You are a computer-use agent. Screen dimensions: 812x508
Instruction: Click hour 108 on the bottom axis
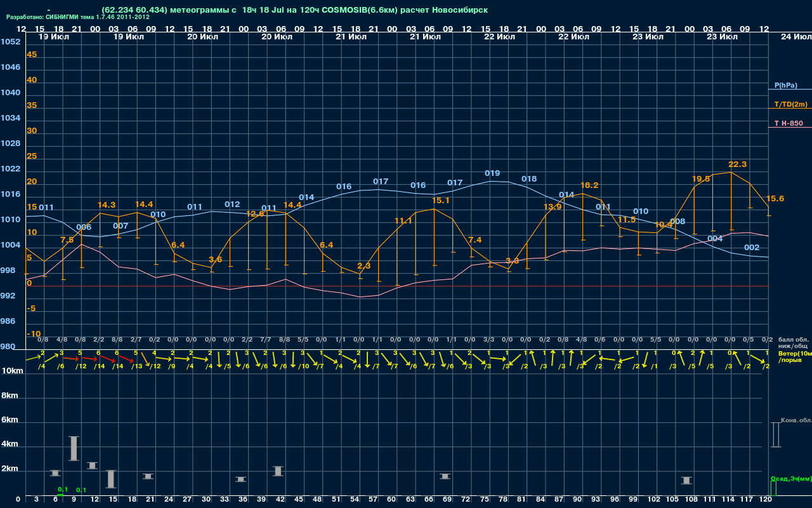[x=691, y=500]
